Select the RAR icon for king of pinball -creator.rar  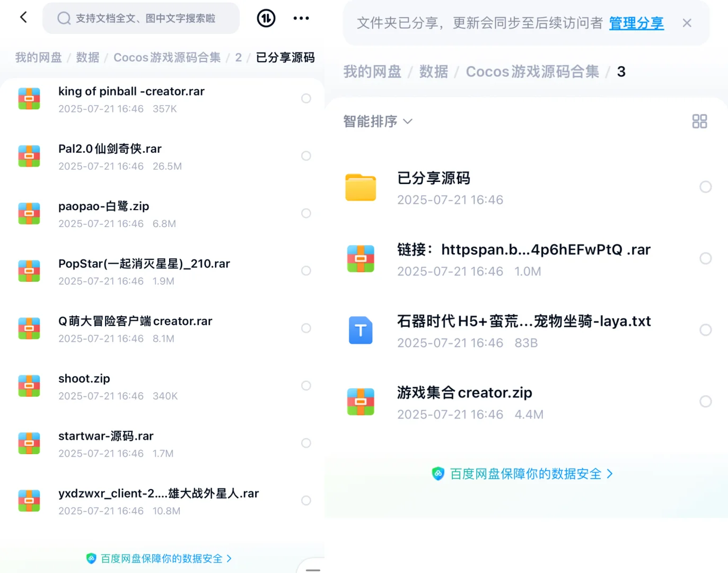pyautogui.click(x=29, y=98)
